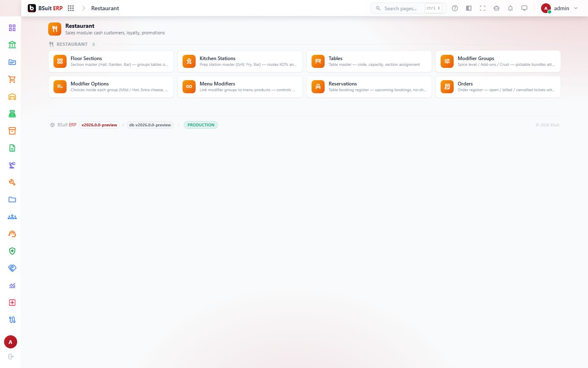Open the Modifier Groups card

(x=498, y=61)
